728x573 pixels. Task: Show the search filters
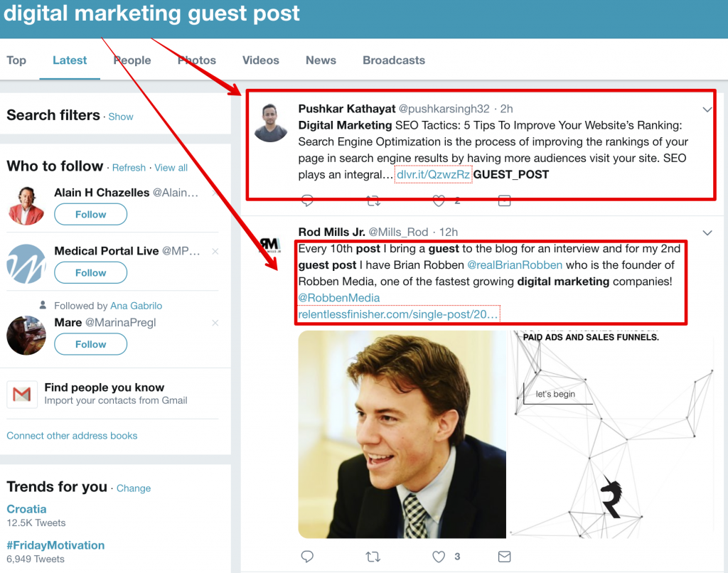pyautogui.click(x=121, y=117)
